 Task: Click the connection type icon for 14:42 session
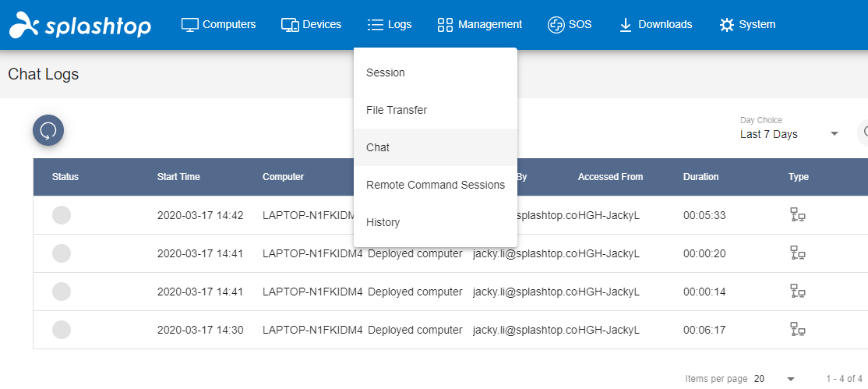(797, 215)
